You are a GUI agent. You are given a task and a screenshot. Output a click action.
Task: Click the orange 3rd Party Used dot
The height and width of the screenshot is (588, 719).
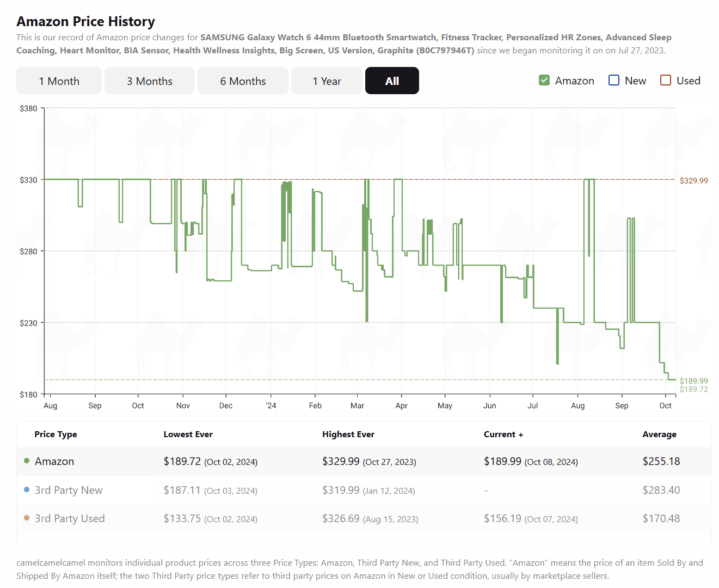point(27,518)
